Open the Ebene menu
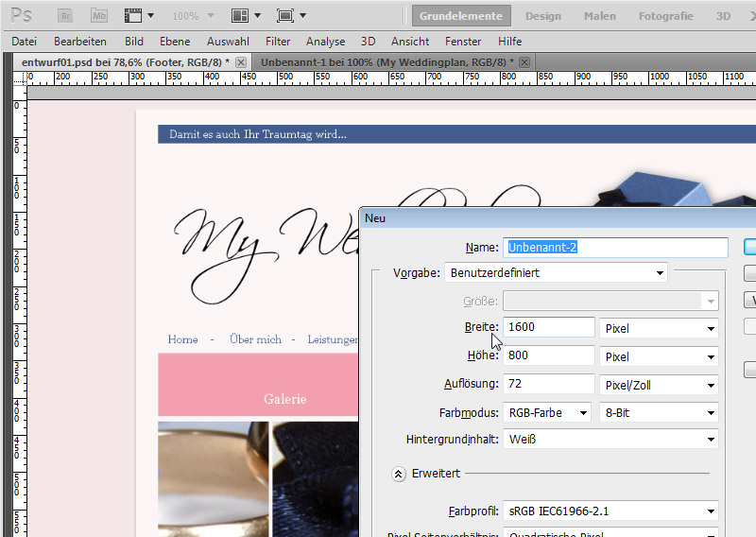This screenshot has width=756, height=537. 175,42
